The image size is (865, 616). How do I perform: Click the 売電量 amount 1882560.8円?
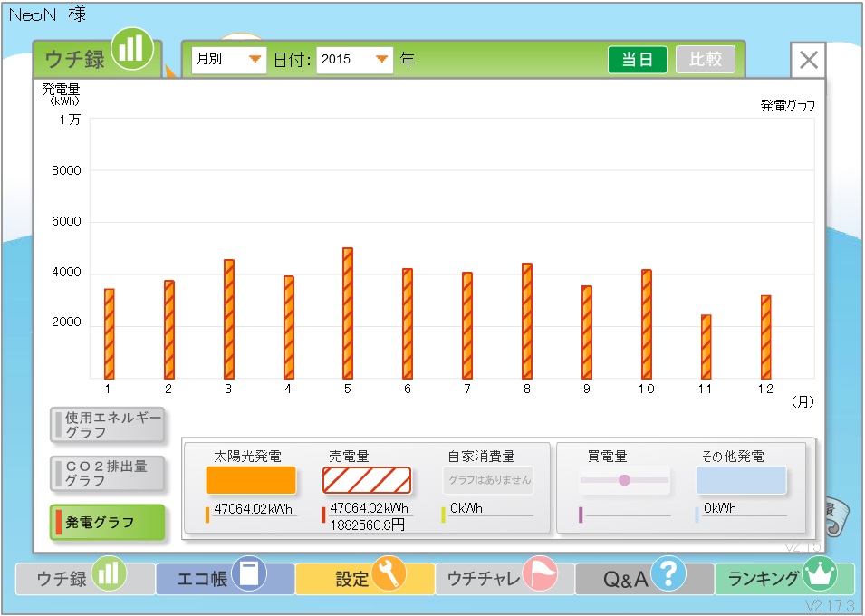[368, 525]
